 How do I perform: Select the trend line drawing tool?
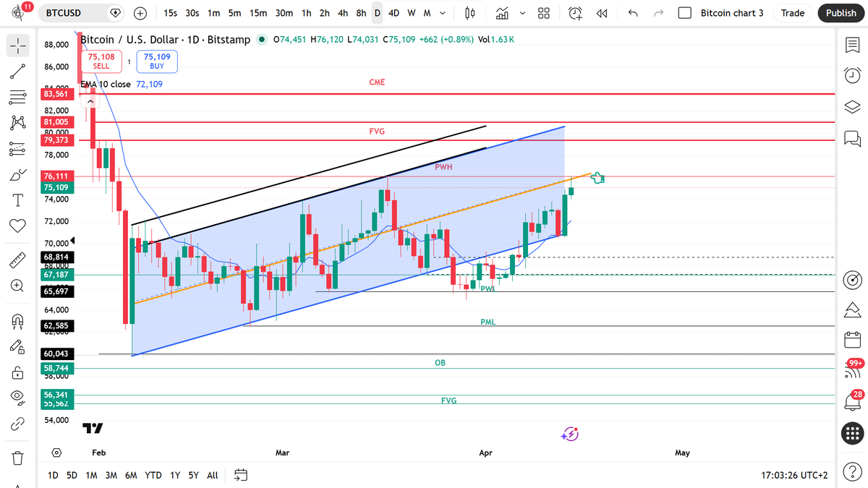pos(18,71)
